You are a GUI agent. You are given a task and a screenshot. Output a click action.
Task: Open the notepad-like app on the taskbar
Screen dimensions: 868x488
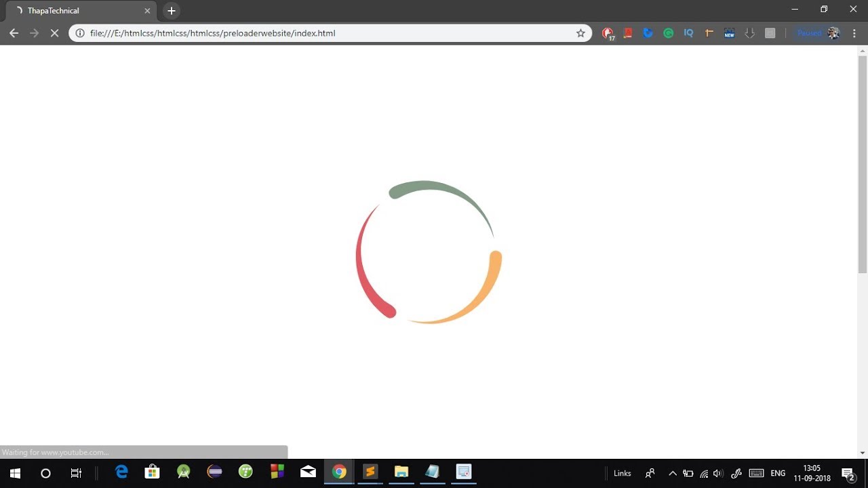(433, 472)
